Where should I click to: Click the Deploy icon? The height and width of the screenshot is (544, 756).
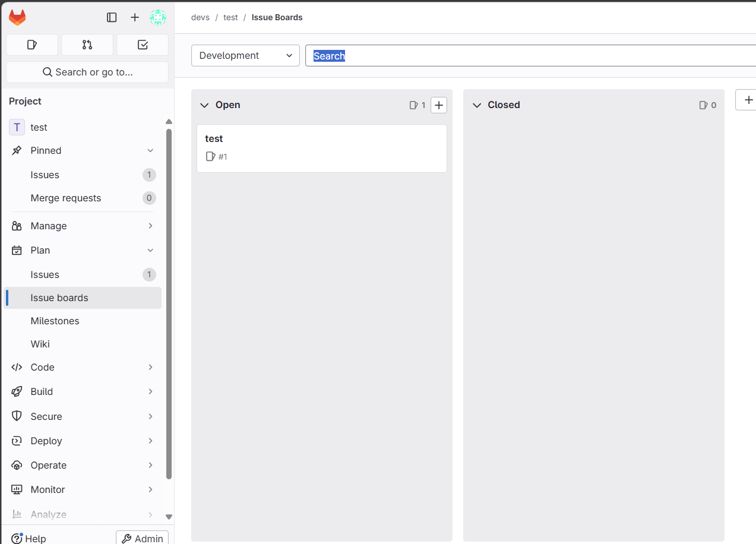(x=17, y=441)
